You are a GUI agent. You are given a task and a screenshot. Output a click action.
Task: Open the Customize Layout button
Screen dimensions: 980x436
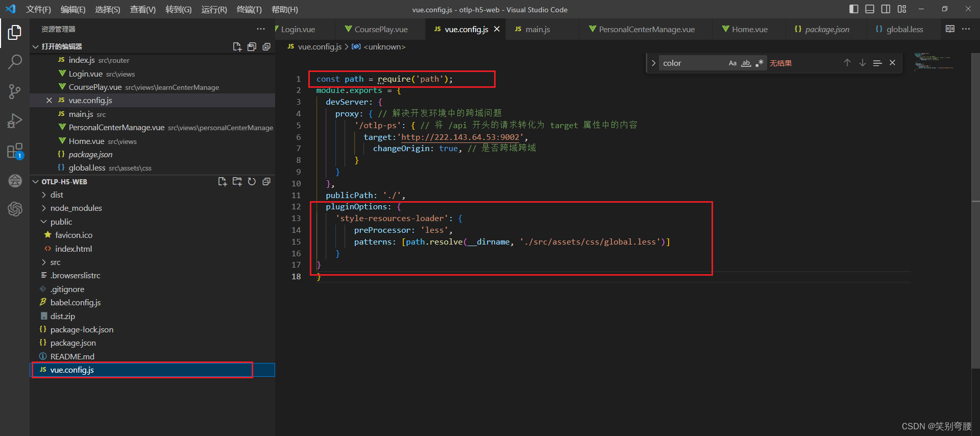[x=902, y=9]
